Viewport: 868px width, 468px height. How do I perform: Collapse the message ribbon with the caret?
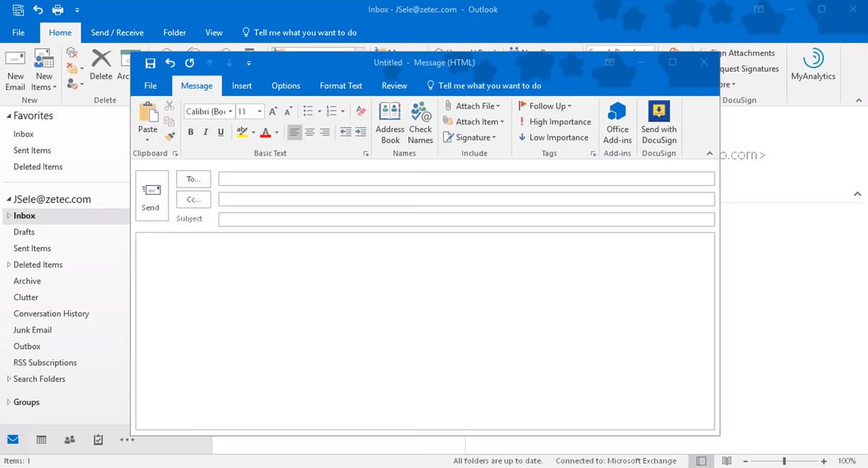tap(710, 153)
